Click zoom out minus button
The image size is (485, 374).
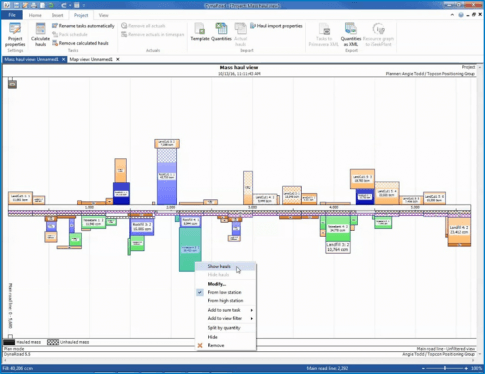pyautogui.click(x=423, y=368)
